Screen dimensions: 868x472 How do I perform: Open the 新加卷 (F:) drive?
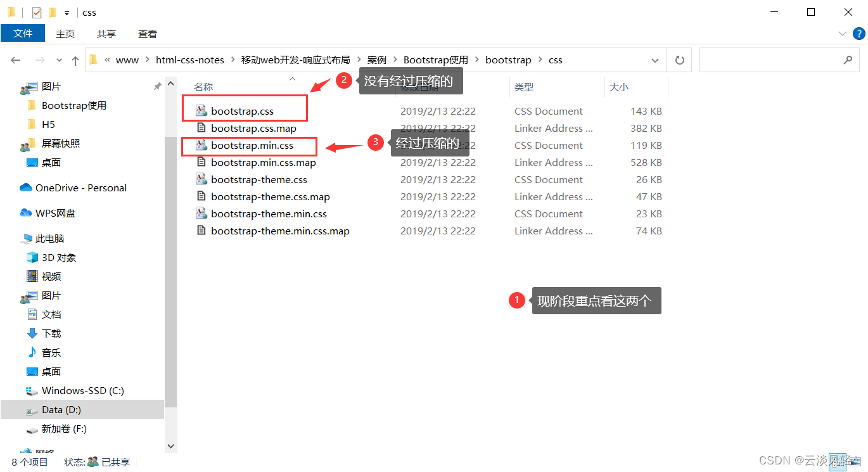click(63, 428)
